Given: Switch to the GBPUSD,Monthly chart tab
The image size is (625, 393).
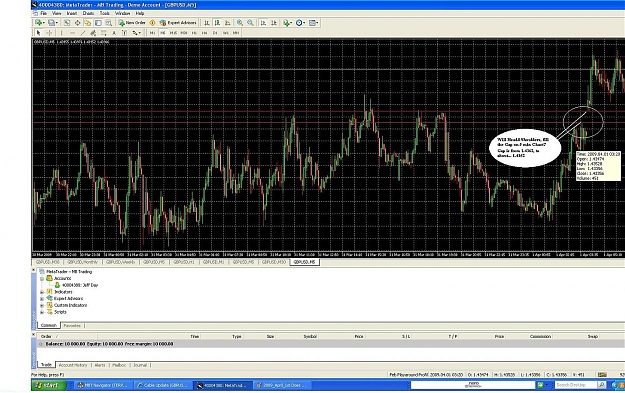Looking at the screenshot, I should coord(83,262).
